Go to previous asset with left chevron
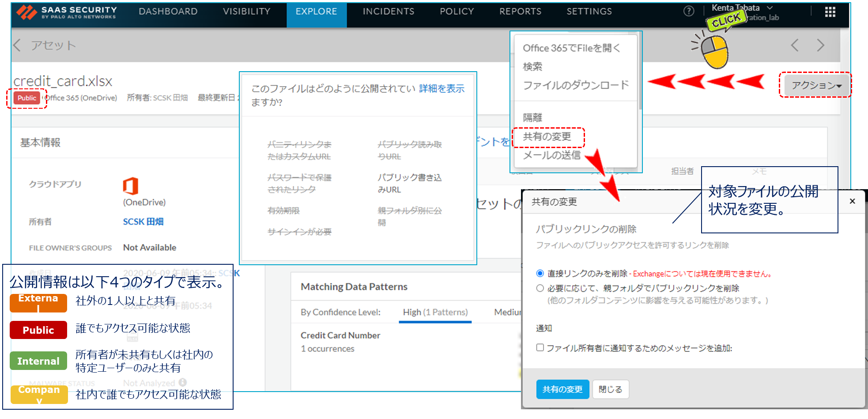 pyautogui.click(x=795, y=45)
